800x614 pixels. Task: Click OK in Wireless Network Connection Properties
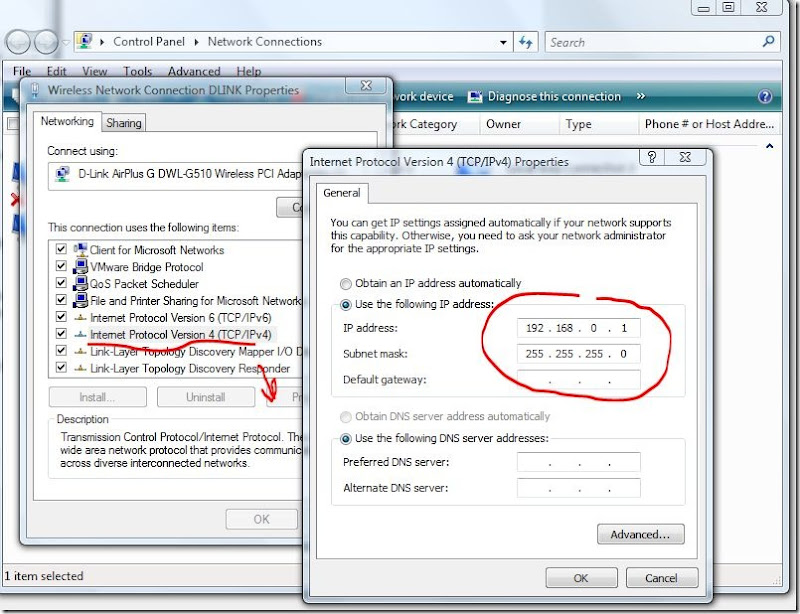pyautogui.click(x=262, y=519)
